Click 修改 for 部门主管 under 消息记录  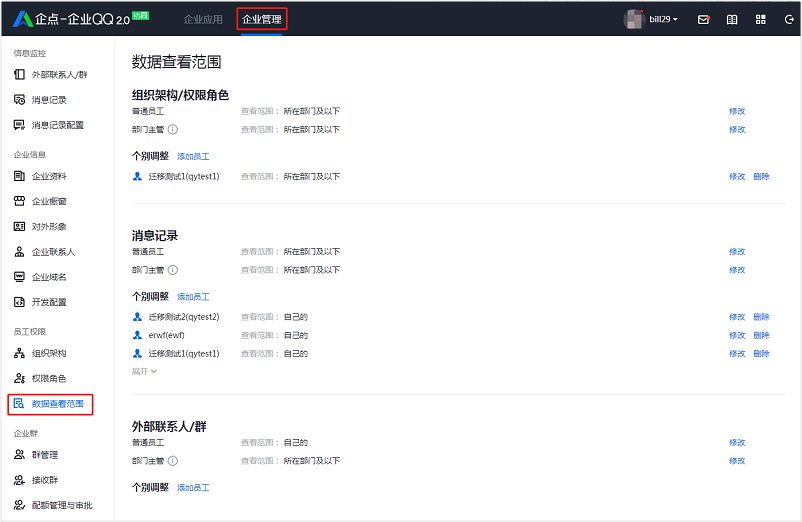point(737,270)
